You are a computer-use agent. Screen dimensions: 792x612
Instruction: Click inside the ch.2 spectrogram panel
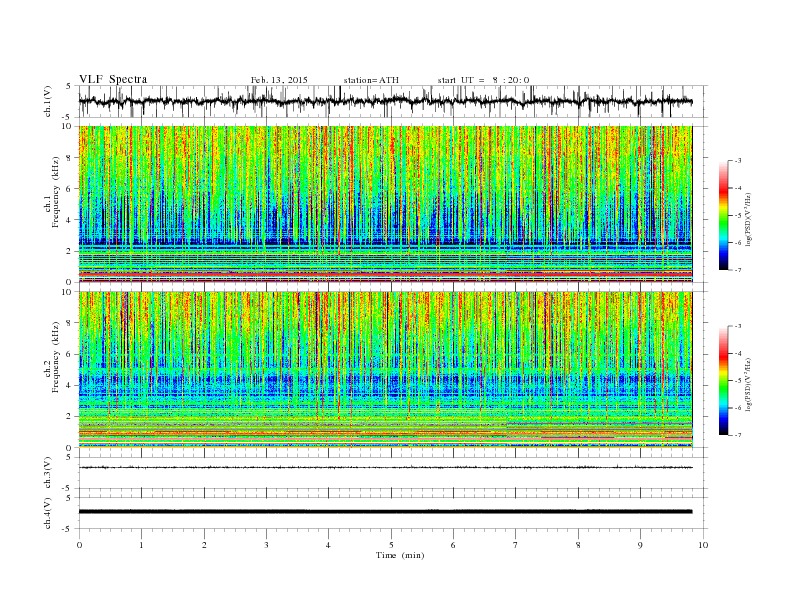coord(385,370)
